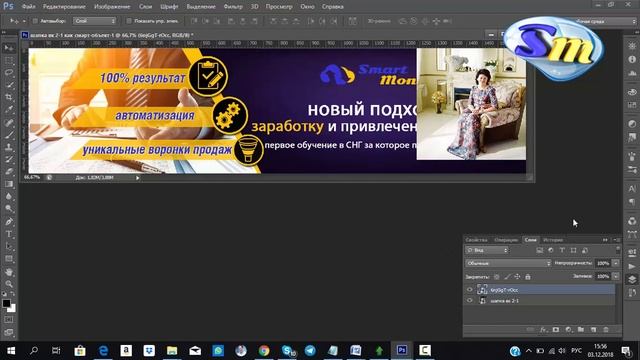Open status bar info arrow
Image resolution: width=640 pixels, height=360 pixels.
pos(138,178)
